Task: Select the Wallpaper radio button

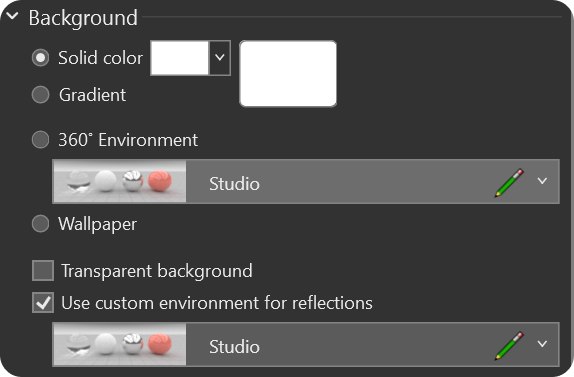Action: [40, 224]
